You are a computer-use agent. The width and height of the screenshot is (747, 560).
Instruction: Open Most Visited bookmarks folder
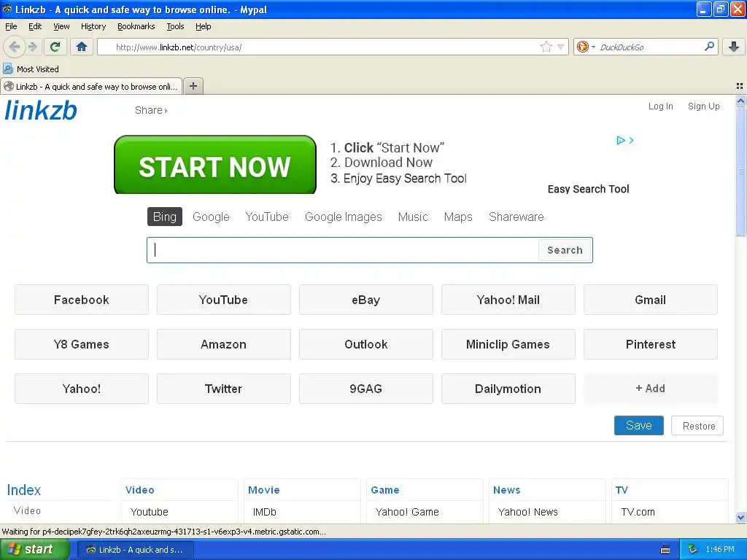click(x=31, y=69)
